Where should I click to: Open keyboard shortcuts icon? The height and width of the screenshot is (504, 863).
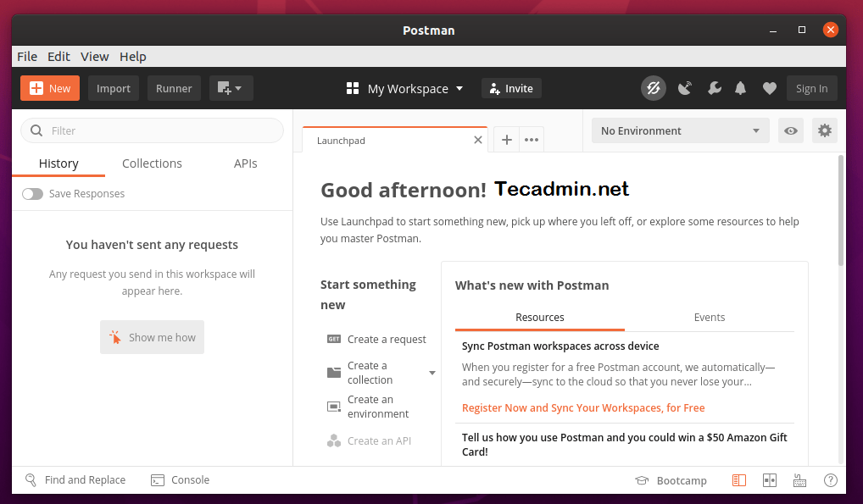pyautogui.click(x=799, y=480)
